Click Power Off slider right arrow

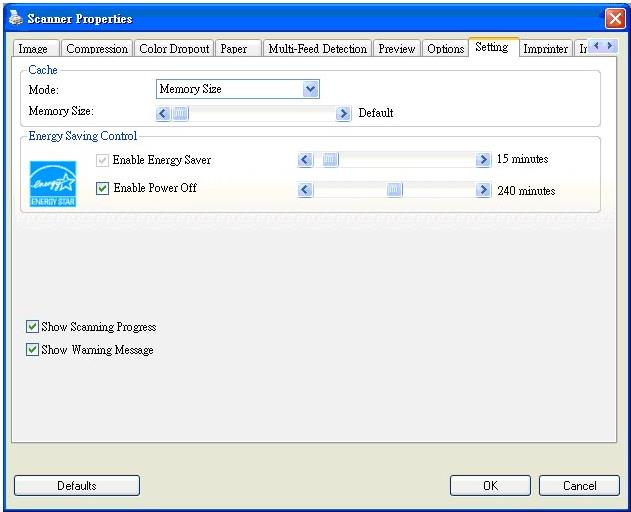pos(483,190)
